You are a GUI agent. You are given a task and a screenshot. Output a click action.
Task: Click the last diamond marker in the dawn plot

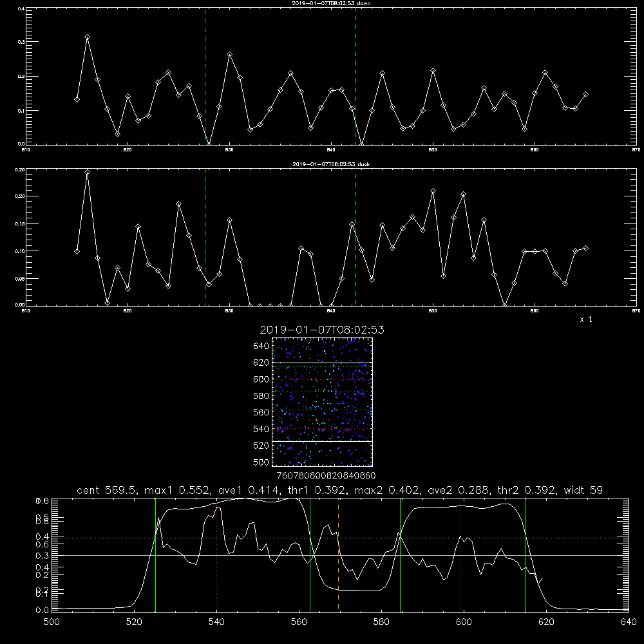click(585, 95)
